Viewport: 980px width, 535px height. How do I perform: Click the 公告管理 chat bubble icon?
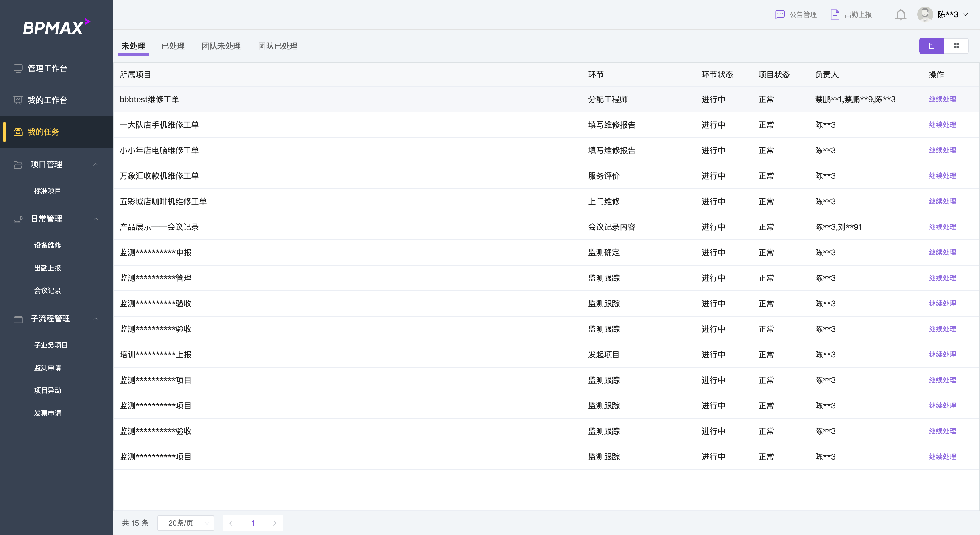coord(780,14)
